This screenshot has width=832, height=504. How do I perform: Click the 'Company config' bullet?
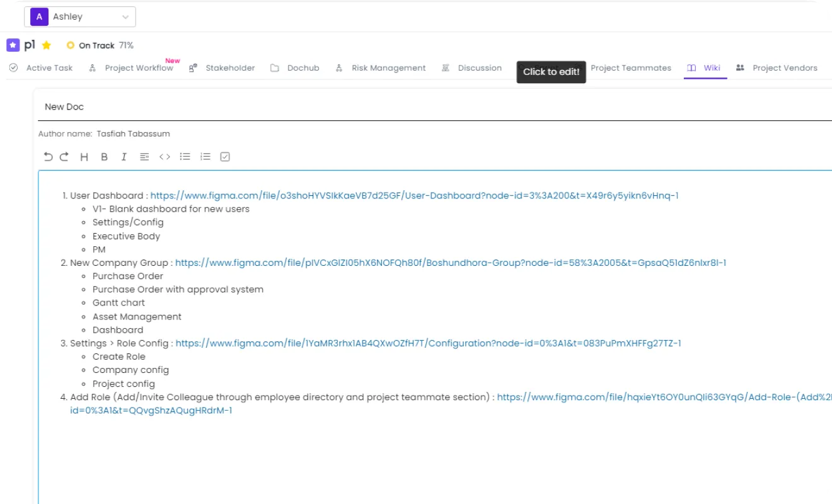[x=130, y=370]
